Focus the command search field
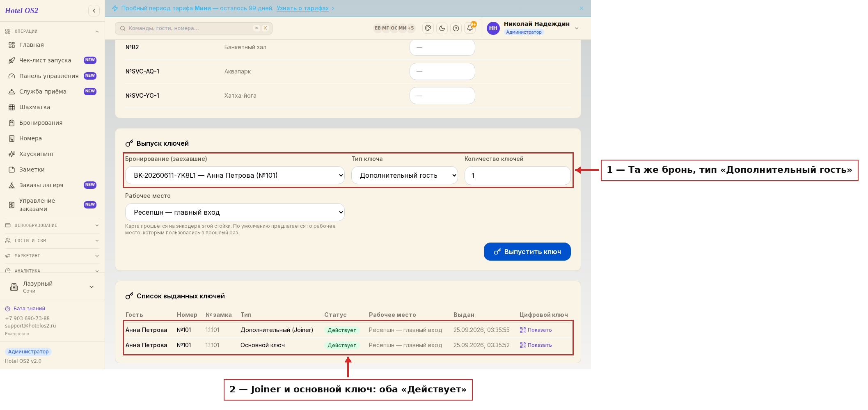 [194, 28]
